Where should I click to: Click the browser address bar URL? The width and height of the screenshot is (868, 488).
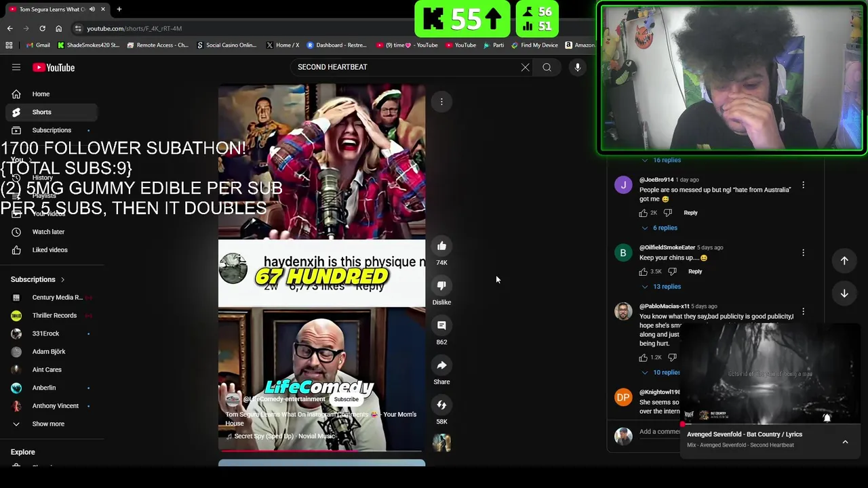(x=134, y=28)
